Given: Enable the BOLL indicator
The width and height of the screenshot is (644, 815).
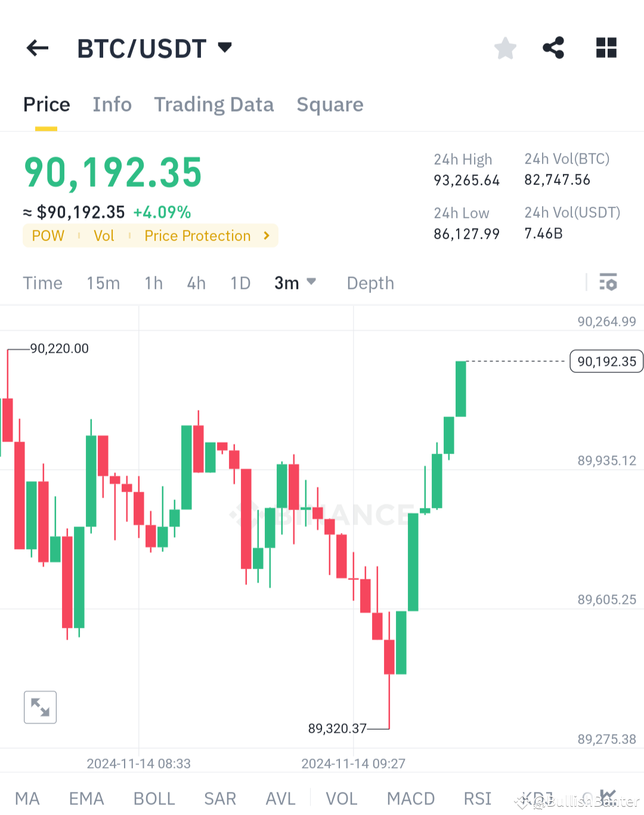Looking at the screenshot, I should pos(154,798).
